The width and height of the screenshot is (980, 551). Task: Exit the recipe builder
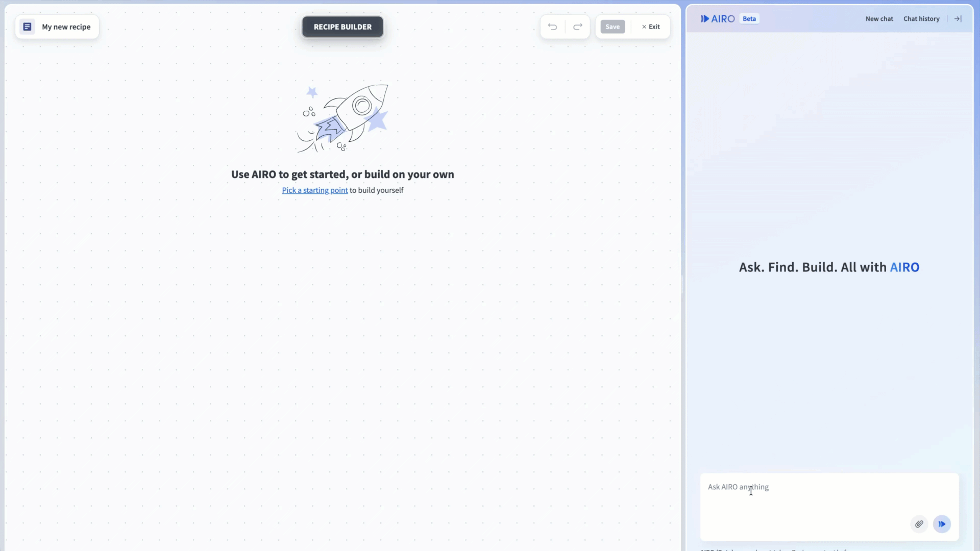651,27
